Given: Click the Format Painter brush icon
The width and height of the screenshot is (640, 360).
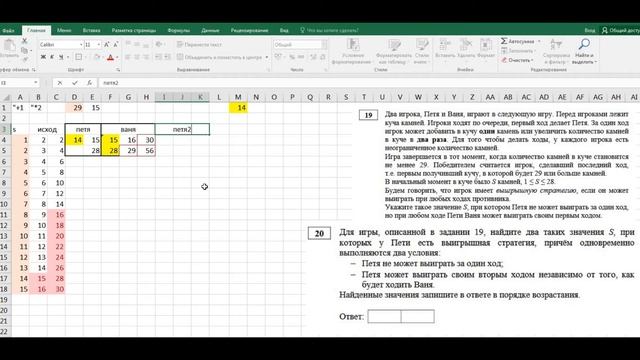Looking at the screenshot, I should pyautogui.click(x=24, y=60).
